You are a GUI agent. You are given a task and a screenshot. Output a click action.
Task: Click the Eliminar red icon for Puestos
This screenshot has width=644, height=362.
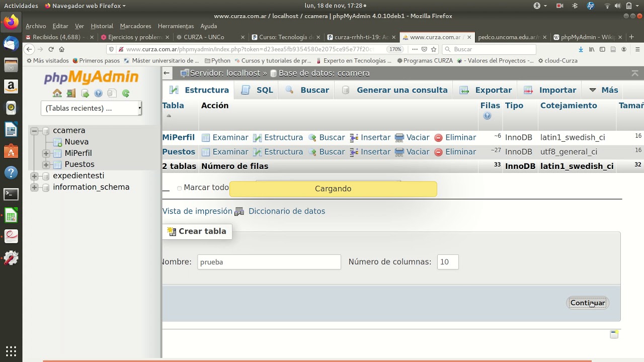(x=438, y=152)
